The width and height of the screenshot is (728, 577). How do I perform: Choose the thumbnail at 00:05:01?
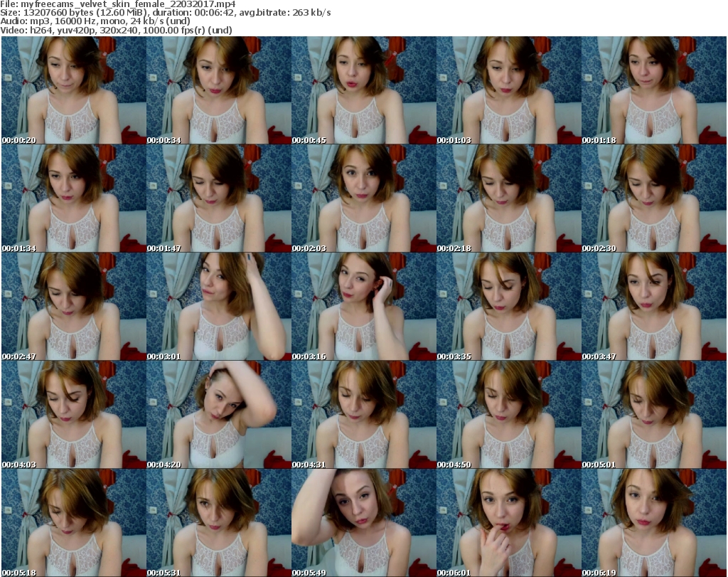click(654, 415)
